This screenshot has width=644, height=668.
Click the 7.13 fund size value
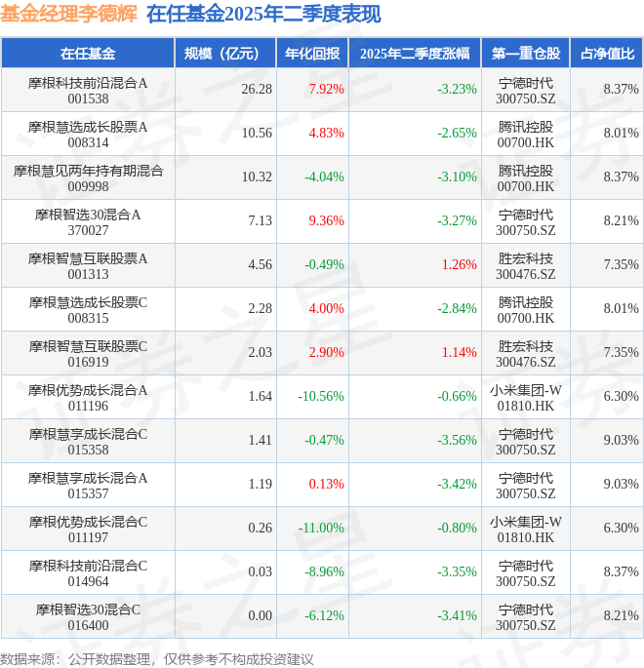(260, 220)
